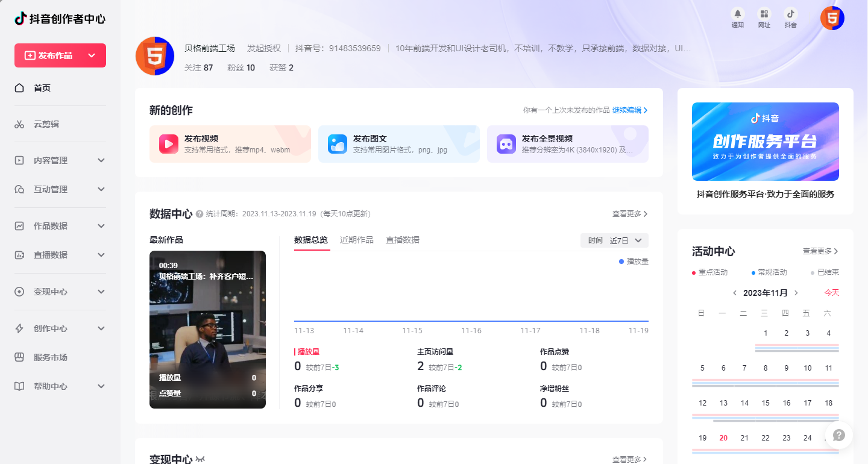Viewport: 868px width, 464px height.
Task: Click the 服务市场 store icon
Action: pos(19,357)
